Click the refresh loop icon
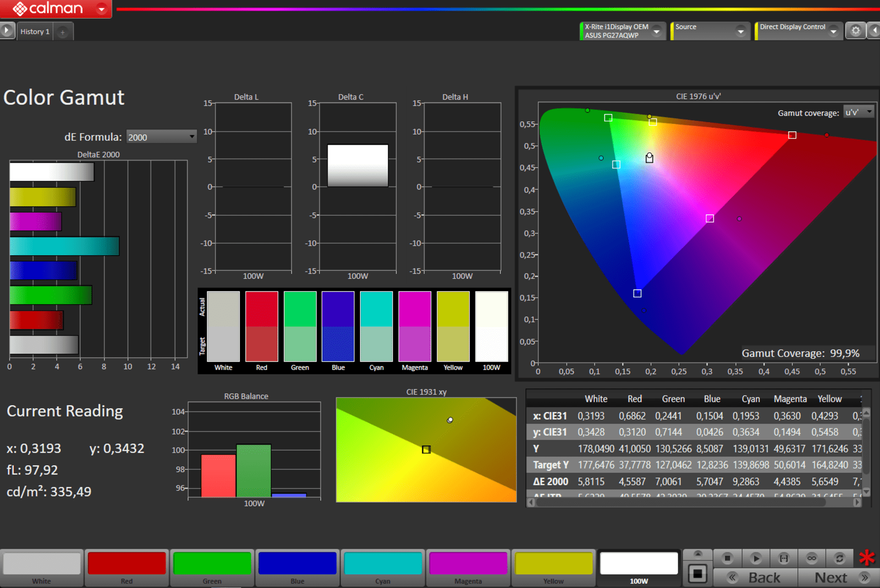This screenshot has width=880, height=588. click(x=840, y=558)
